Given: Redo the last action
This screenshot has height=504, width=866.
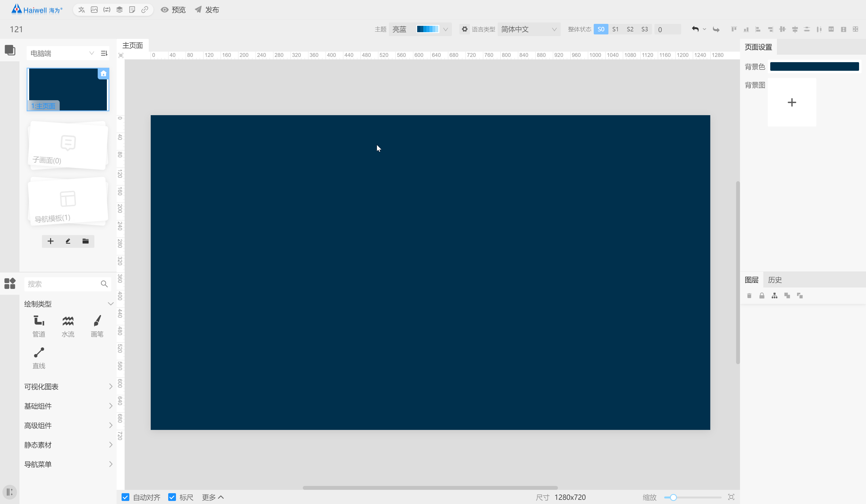Looking at the screenshot, I should click(716, 29).
